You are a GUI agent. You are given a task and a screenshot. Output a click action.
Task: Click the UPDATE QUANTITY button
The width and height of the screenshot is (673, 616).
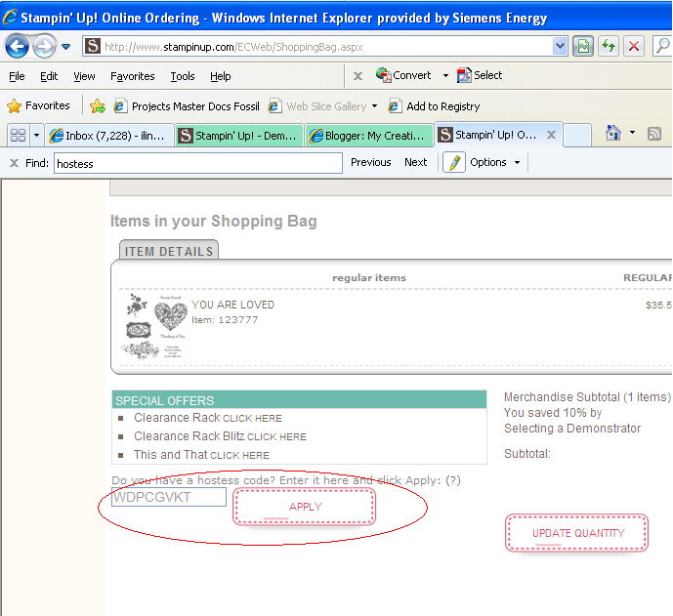(x=577, y=533)
